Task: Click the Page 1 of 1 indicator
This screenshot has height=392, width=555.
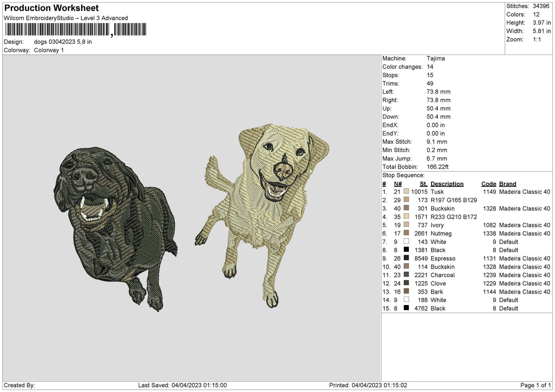Action: pos(536,386)
